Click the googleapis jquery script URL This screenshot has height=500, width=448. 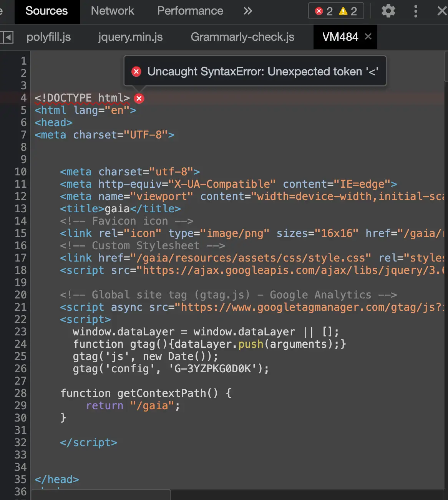tap(292, 270)
